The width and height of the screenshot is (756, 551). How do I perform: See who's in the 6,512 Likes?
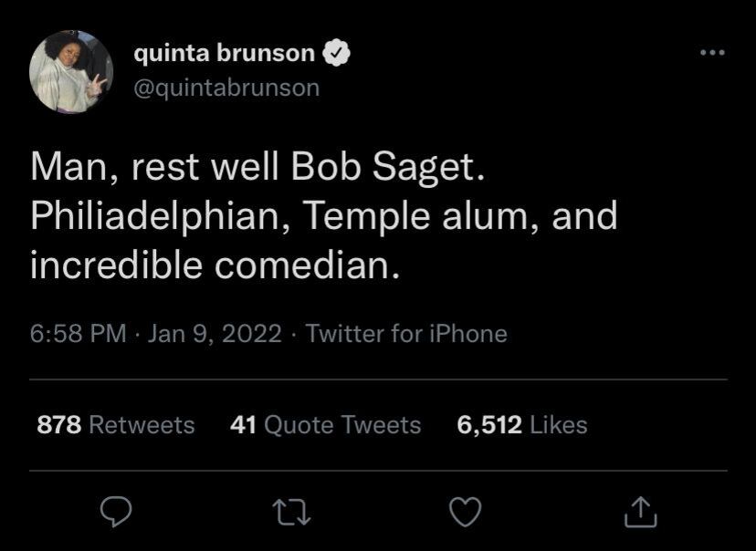point(520,424)
